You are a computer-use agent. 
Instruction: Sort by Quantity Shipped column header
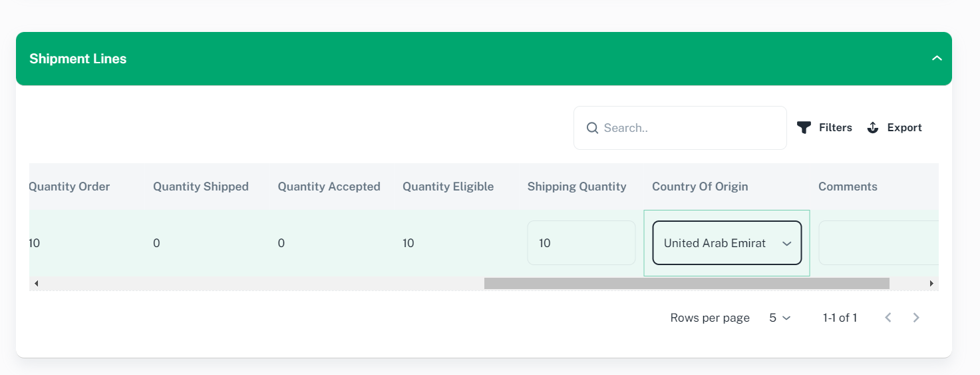200,187
